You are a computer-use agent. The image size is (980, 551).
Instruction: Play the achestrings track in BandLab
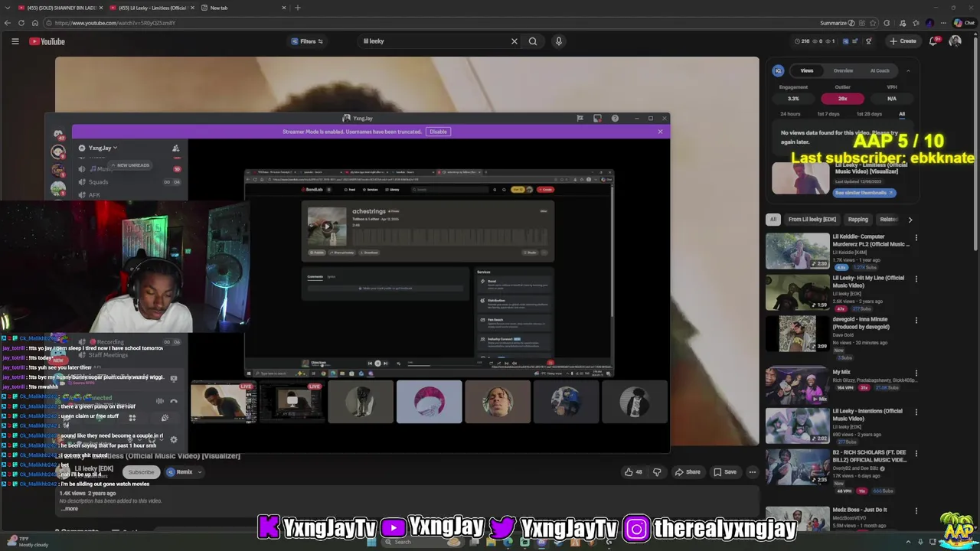click(x=327, y=226)
